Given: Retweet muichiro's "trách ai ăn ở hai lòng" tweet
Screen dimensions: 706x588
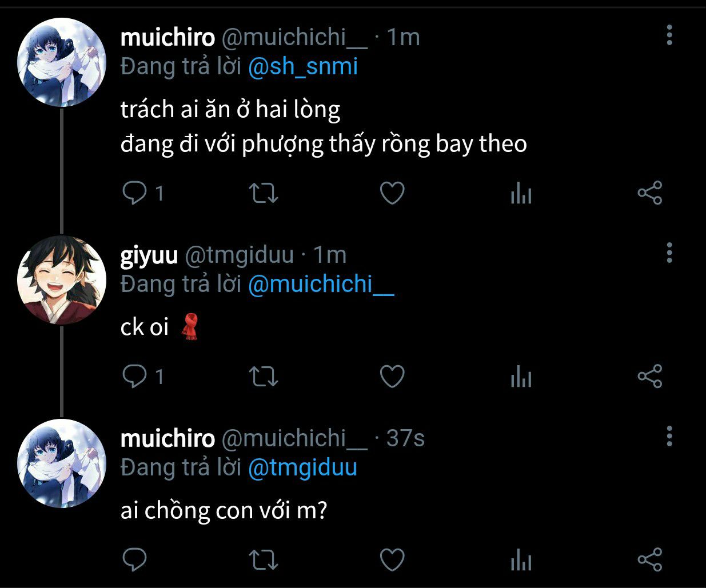Looking at the screenshot, I should [x=264, y=194].
